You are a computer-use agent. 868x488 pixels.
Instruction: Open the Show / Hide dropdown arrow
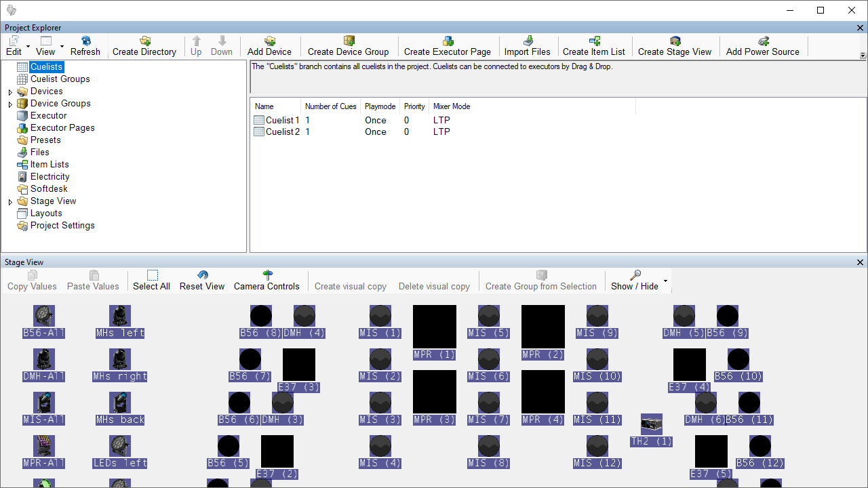point(665,281)
